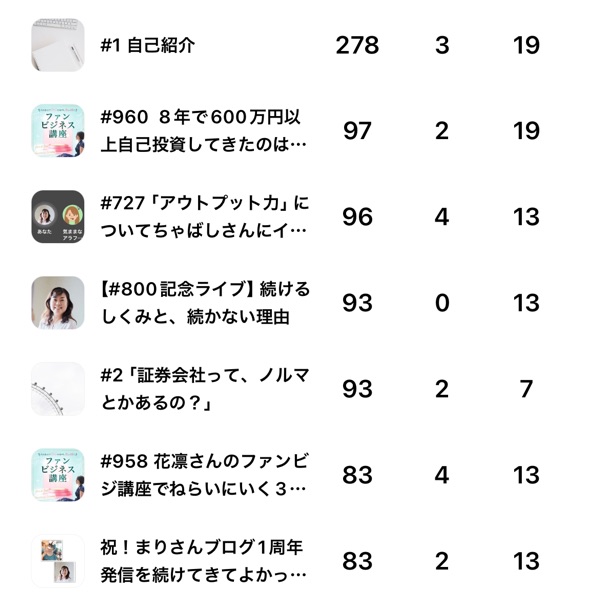Screen dimensions: 600x600
Task: Open episode #2「証券会社って、ノルマとかあるの？」
Action: [x=204, y=389]
